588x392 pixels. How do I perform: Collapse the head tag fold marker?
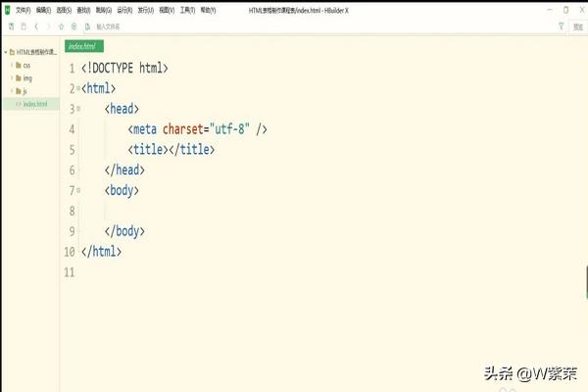78,110
